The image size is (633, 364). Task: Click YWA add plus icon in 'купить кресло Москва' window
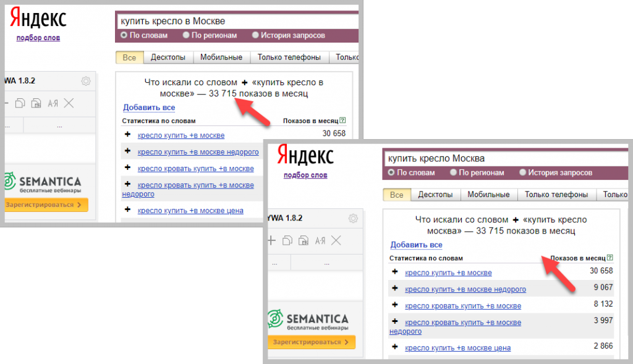coord(271,241)
